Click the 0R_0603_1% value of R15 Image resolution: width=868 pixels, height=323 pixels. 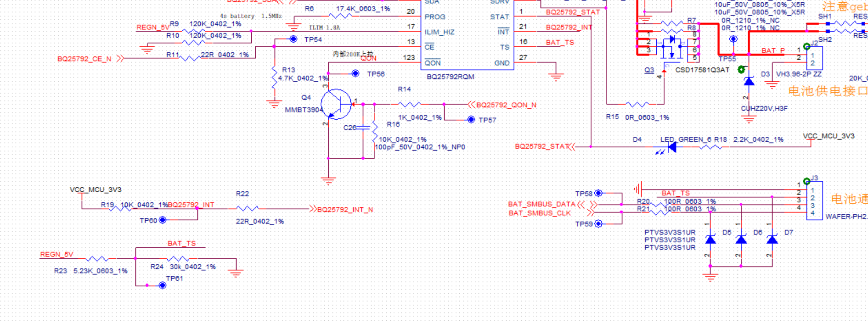click(x=647, y=117)
